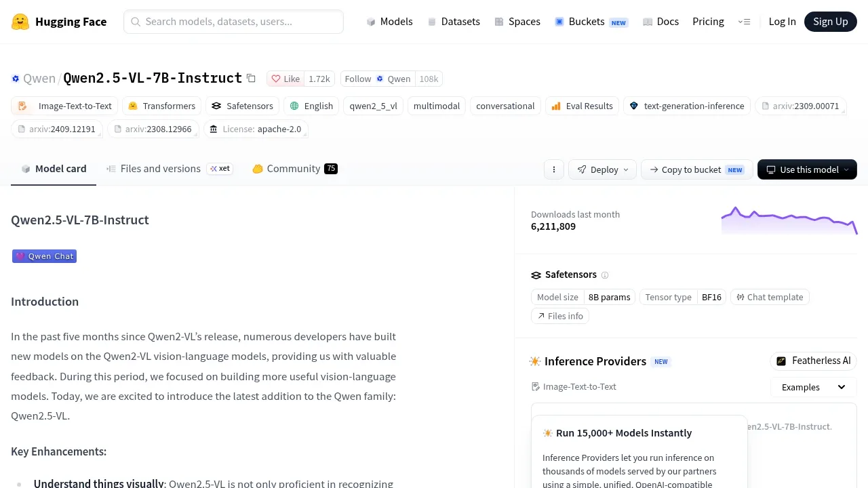This screenshot has height=488, width=868.
Task: Open arxiv:2309.00071 paper tag
Action: 800,106
